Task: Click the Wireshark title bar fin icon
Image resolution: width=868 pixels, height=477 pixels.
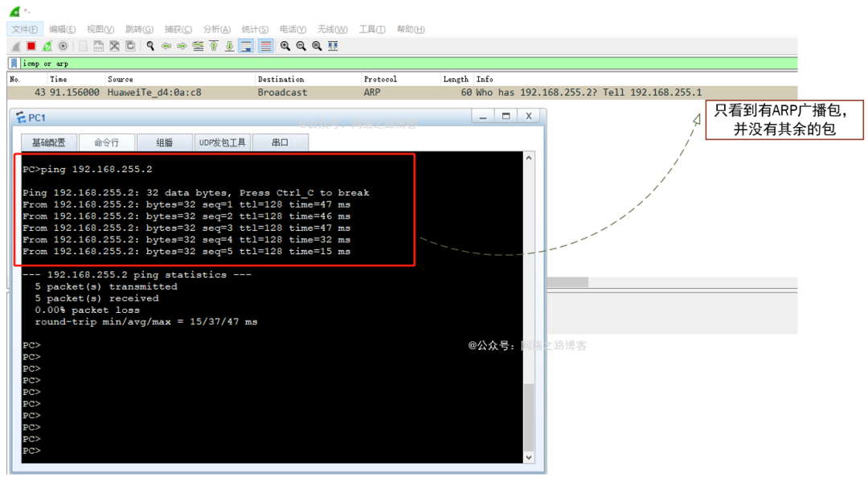Action: pyautogui.click(x=15, y=11)
